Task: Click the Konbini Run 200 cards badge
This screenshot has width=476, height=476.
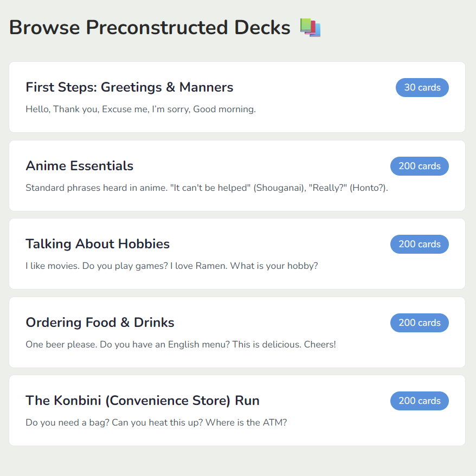Action: coord(419,401)
